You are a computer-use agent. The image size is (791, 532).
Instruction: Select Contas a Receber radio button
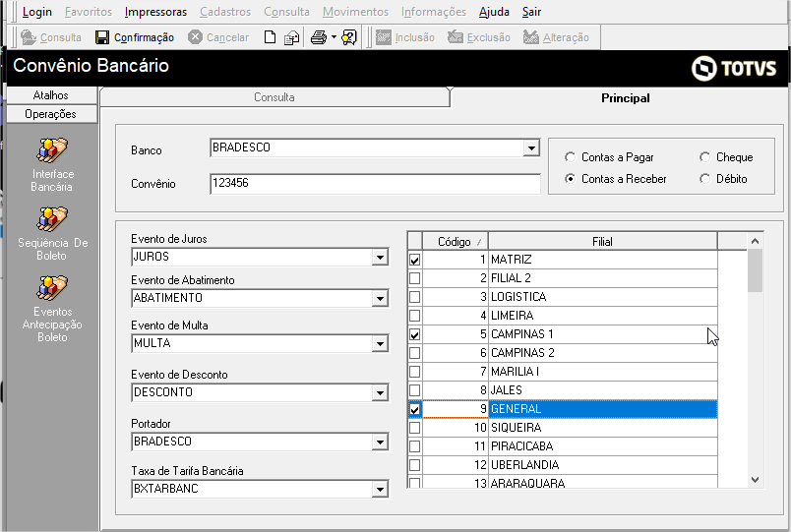pos(570,179)
